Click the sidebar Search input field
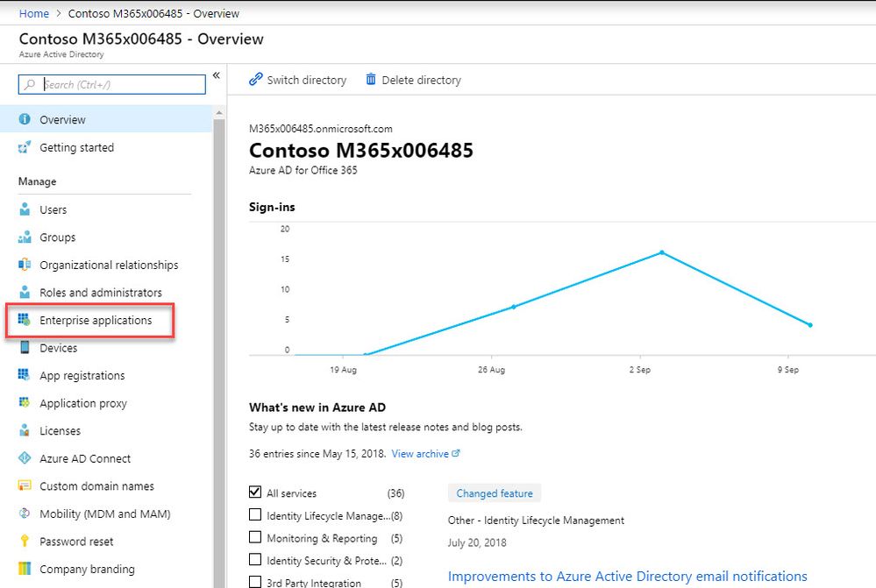The width and height of the screenshot is (876, 588). pos(111,84)
